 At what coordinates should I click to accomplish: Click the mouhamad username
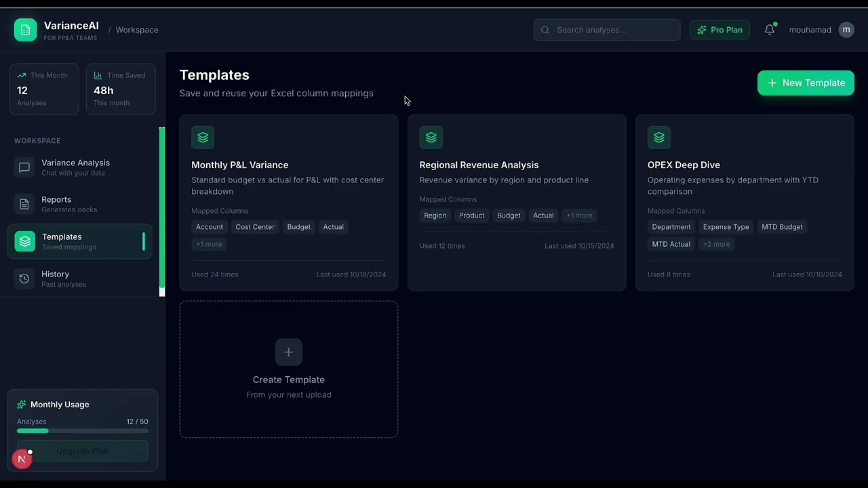point(810,30)
